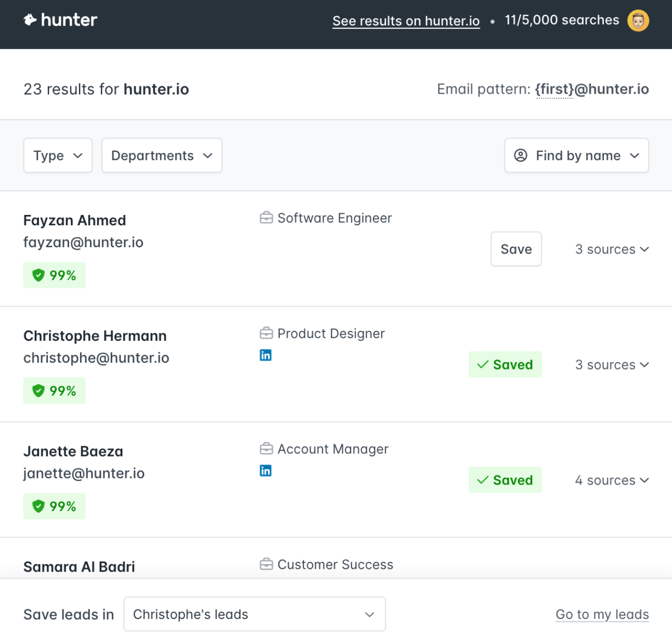Screen dimensions: 672x637
Task: Click the verified shield on Janette's 99% badge
Action: pos(38,506)
